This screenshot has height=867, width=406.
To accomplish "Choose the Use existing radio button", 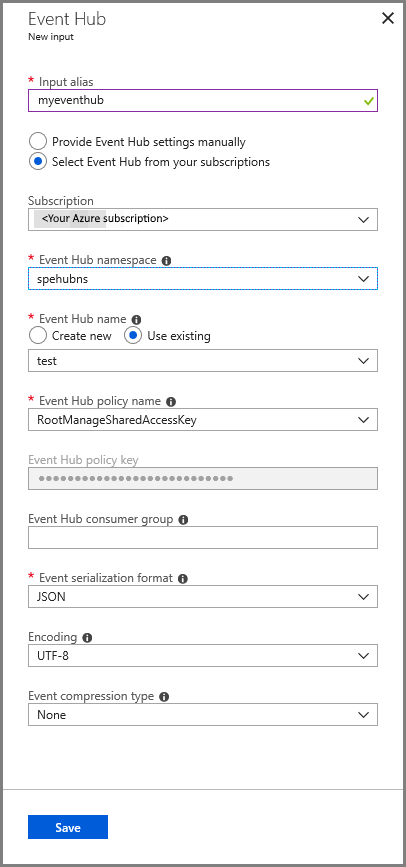I will coord(133,336).
